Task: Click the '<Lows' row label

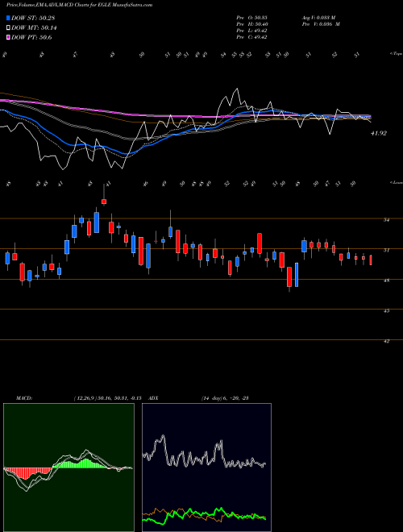Action: (x=397, y=182)
